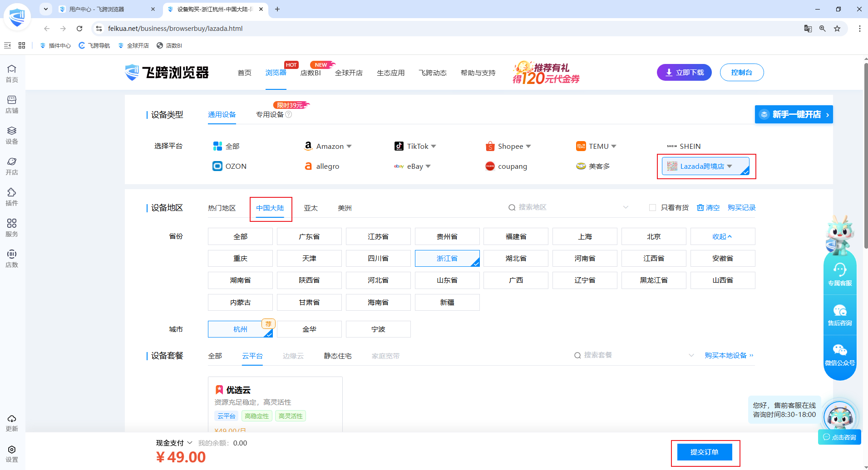Open the browser tab list dropdown arrow

point(46,9)
